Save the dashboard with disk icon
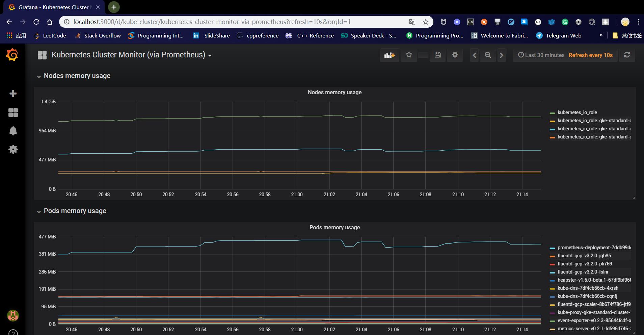Image resolution: width=644 pixels, height=335 pixels. (x=437, y=55)
